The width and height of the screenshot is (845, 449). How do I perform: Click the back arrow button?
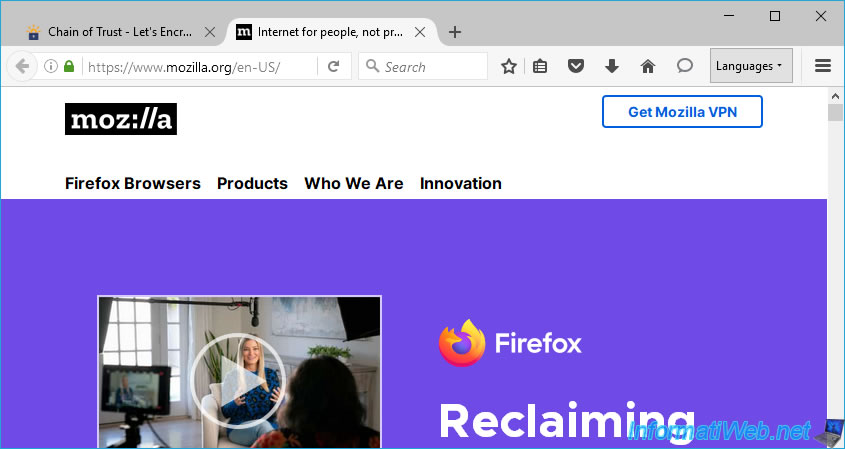point(22,66)
